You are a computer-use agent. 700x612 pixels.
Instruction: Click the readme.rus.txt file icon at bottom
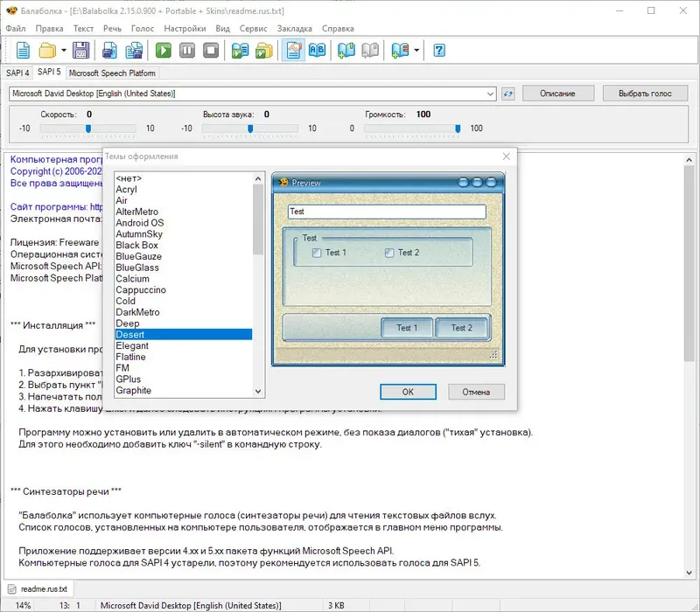point(12,588)
